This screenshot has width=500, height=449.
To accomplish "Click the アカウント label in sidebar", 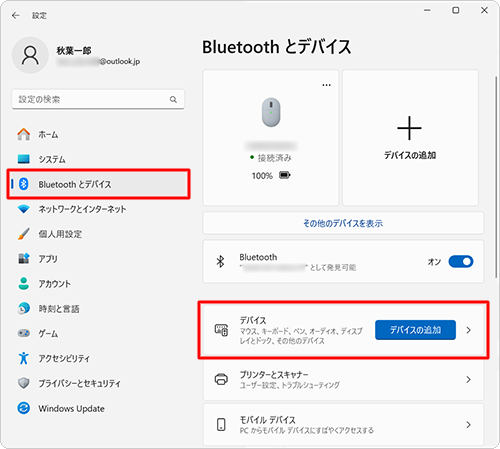I will 54,284.
